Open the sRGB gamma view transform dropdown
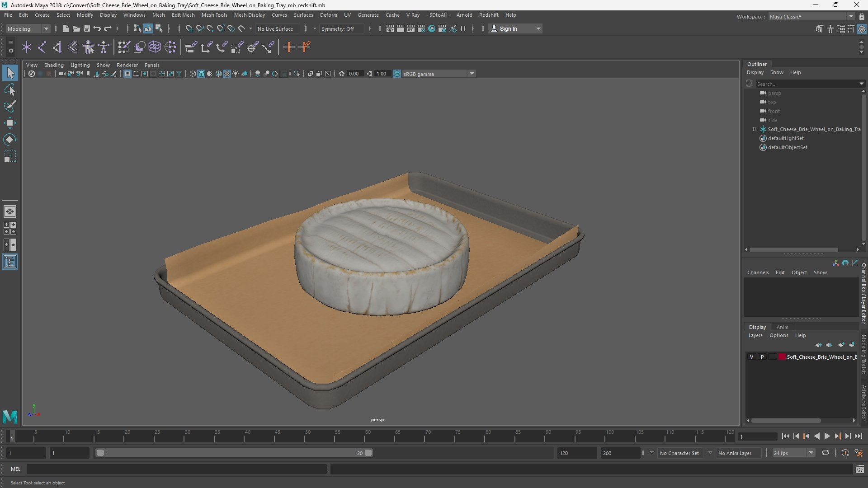The image size is (868, 488). 439,74
